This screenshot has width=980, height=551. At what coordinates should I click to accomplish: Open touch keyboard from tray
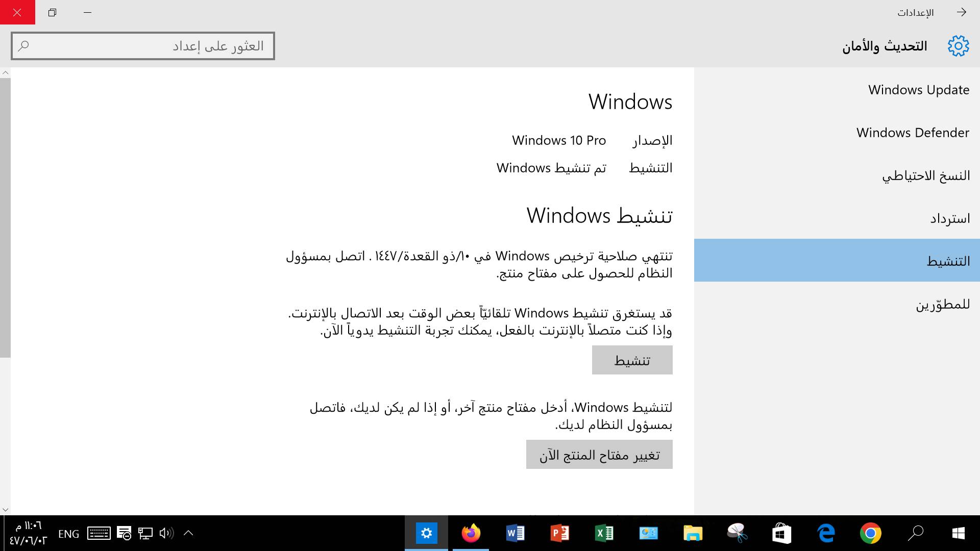click(x=99, y=534)
